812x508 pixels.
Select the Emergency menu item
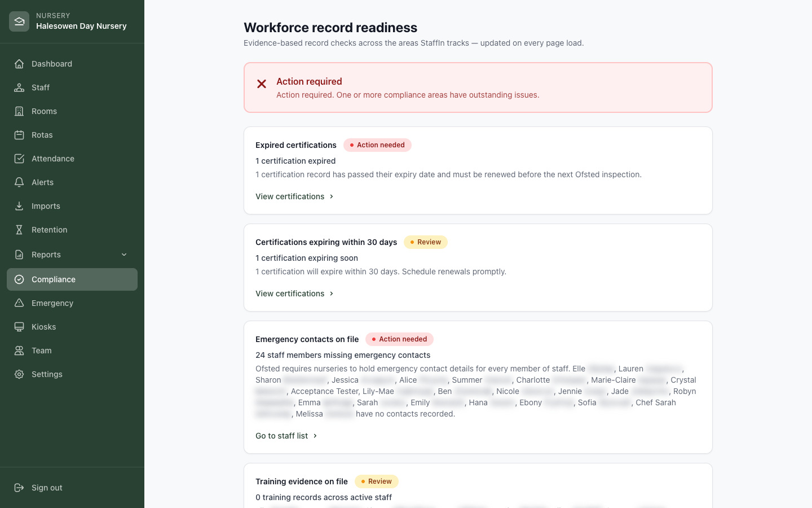(x=72, y=303)
